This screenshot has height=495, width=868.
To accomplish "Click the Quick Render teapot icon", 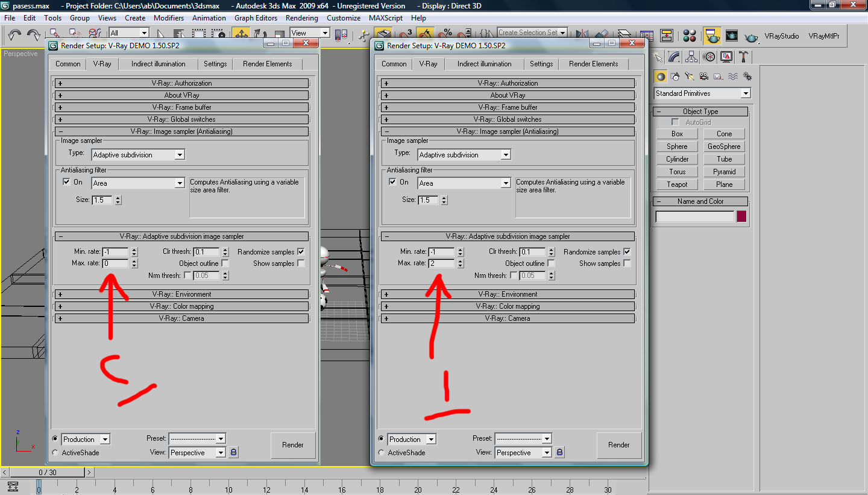I will coord(751,36).
